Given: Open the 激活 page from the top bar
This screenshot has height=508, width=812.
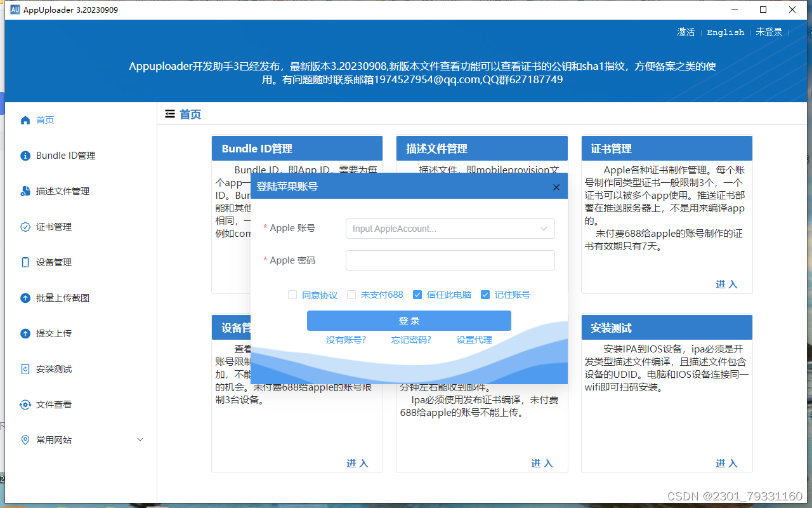Looking at the screenshot, I should click(686, 32).
